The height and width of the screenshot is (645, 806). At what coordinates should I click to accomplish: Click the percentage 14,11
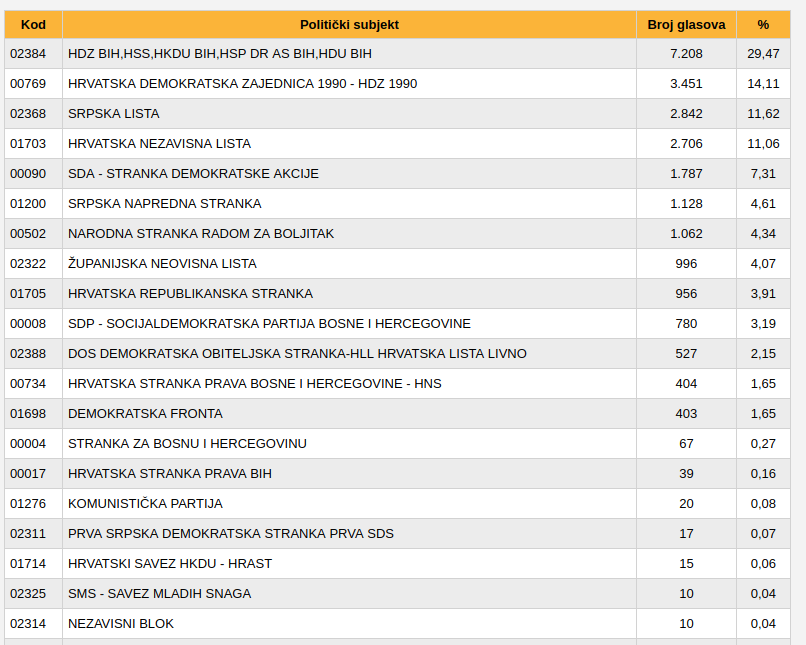tap(763, 84)
